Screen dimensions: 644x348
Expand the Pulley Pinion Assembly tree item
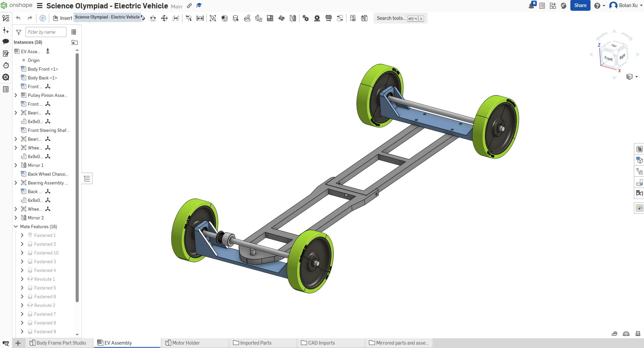click(x=15, y=95)
